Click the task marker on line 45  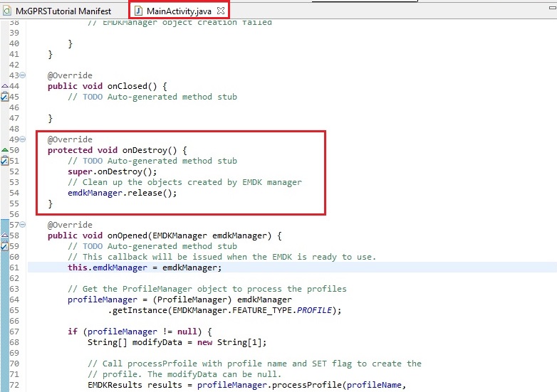[x=4, y=97]
